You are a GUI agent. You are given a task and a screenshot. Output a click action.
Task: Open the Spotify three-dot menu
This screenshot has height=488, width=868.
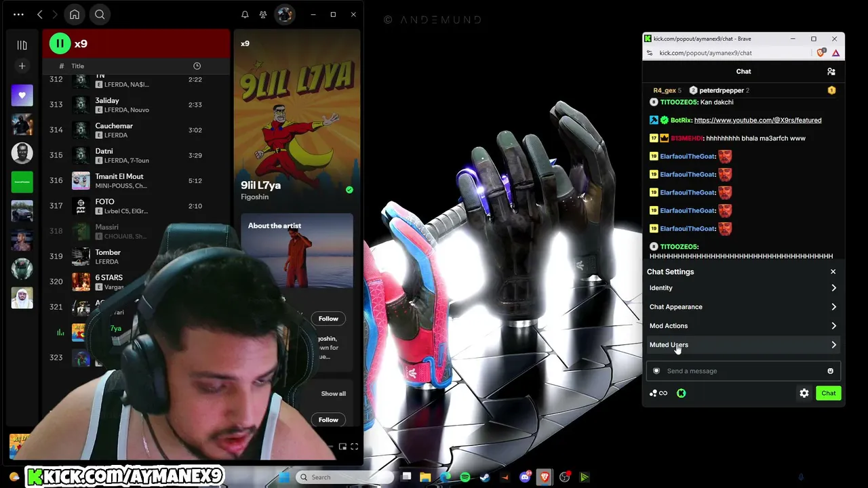point(18,14)
